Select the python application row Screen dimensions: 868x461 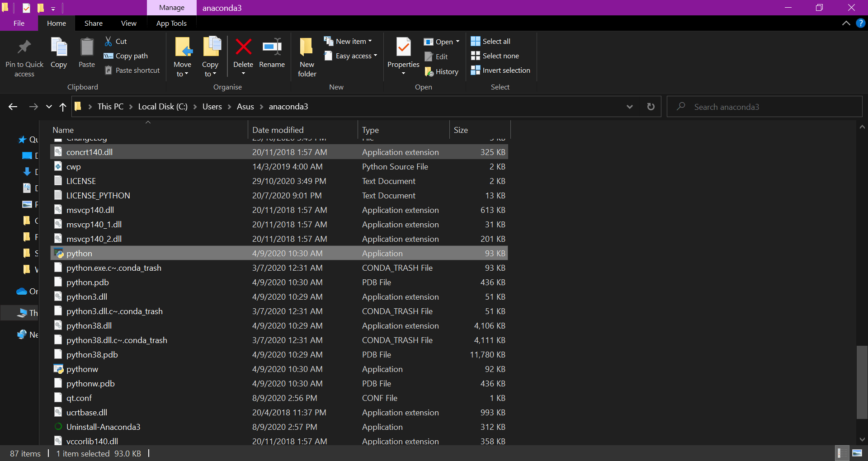tap(279, 254)
